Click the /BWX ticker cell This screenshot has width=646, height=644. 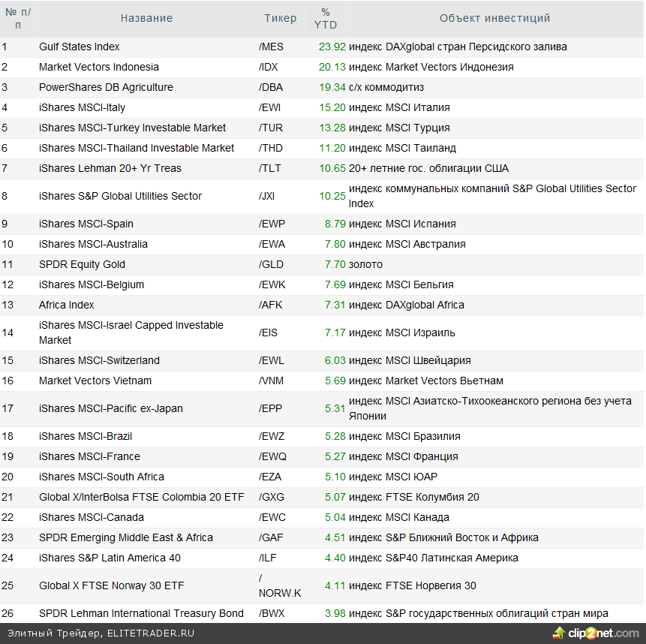[272, 613]
